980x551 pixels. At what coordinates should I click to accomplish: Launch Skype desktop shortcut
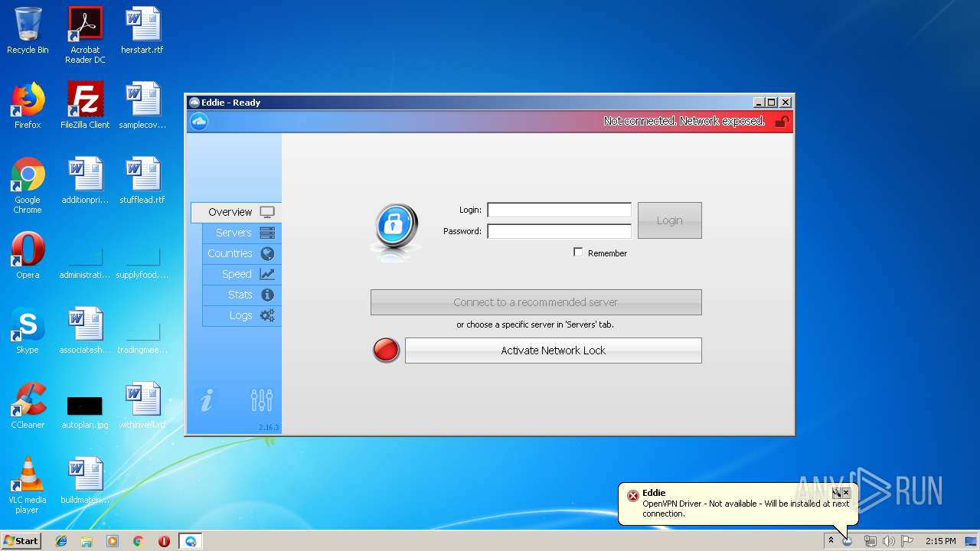coord(28,331)
